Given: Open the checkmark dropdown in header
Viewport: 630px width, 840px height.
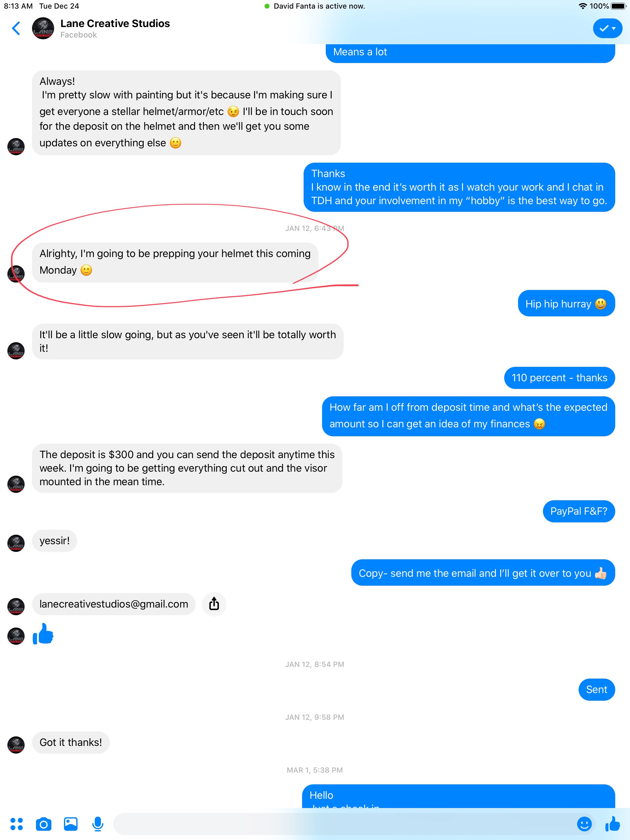Looking at the screenshot, I should click(x=608, y=29).
